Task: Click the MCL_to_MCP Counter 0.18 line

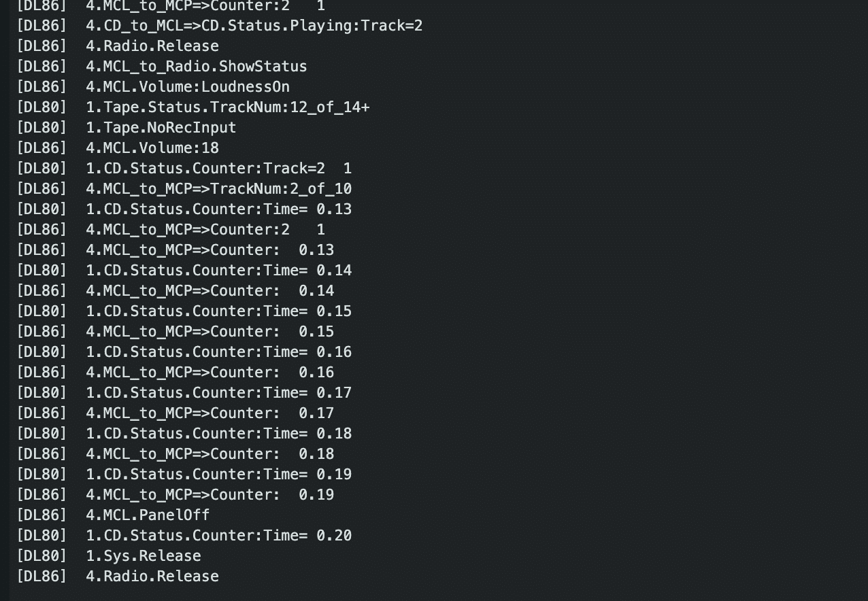Action: click(x=175, y=454)
